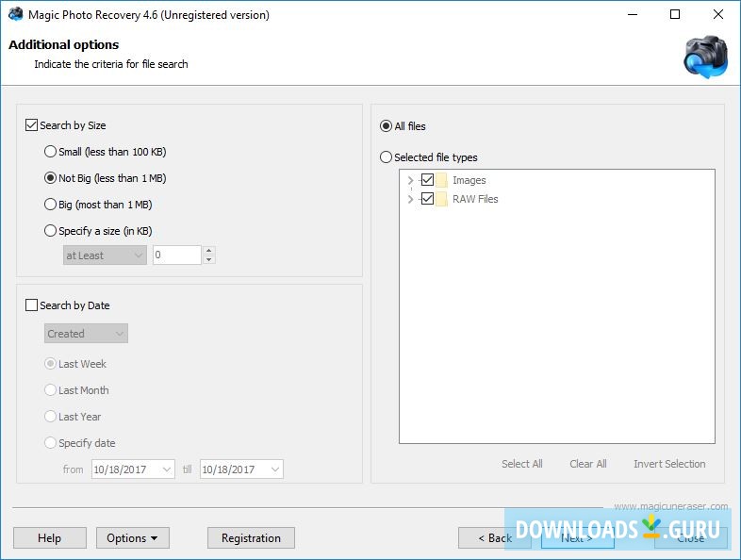This screenshot has width=741, height=560.
Task: Click the RAW Files folder icon
Action: click(x=441, y=199)
